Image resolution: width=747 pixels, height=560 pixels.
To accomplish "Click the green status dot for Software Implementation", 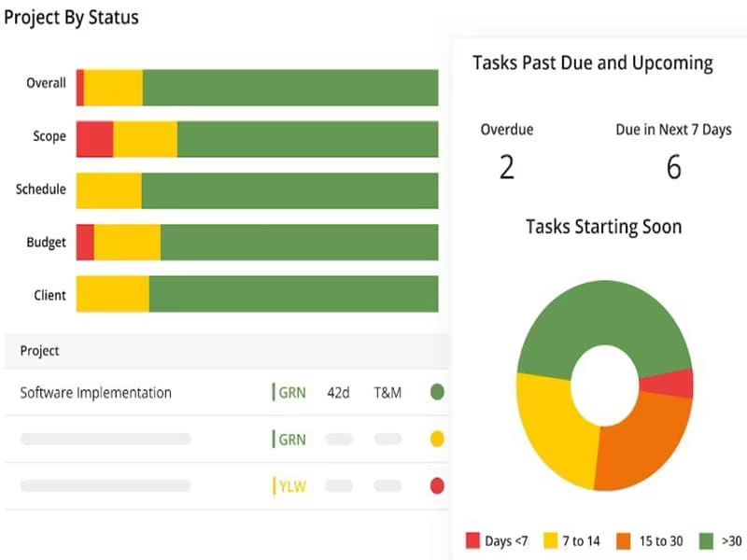I will pyautogui.click(x=437, y=392).
